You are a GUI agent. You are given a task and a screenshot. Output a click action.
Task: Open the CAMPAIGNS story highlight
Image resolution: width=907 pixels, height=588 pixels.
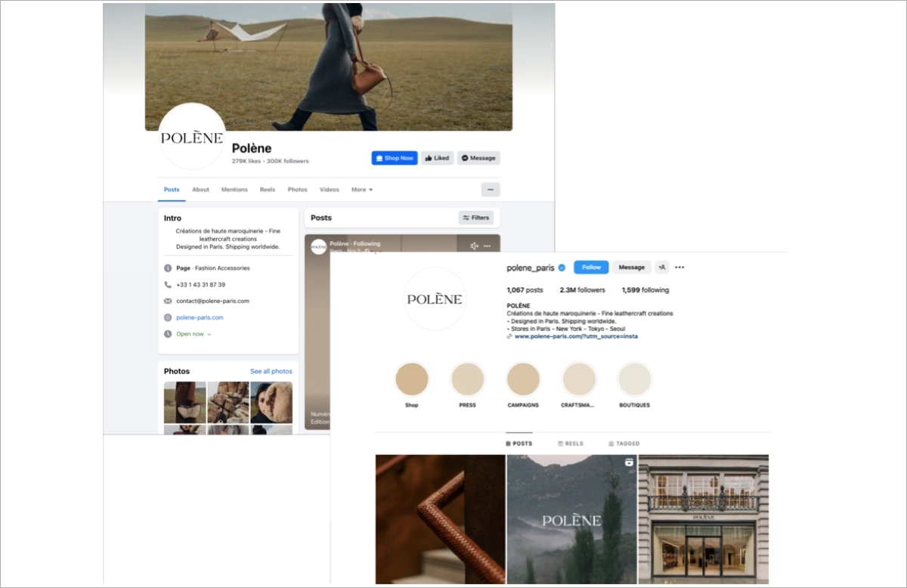click(523, 379)
